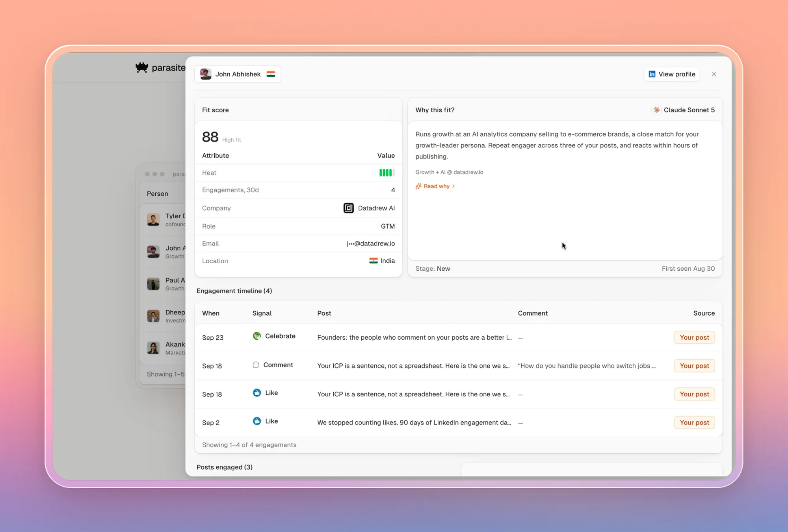
Task: Click the Datadrew AI company logo
Action: 349,208
